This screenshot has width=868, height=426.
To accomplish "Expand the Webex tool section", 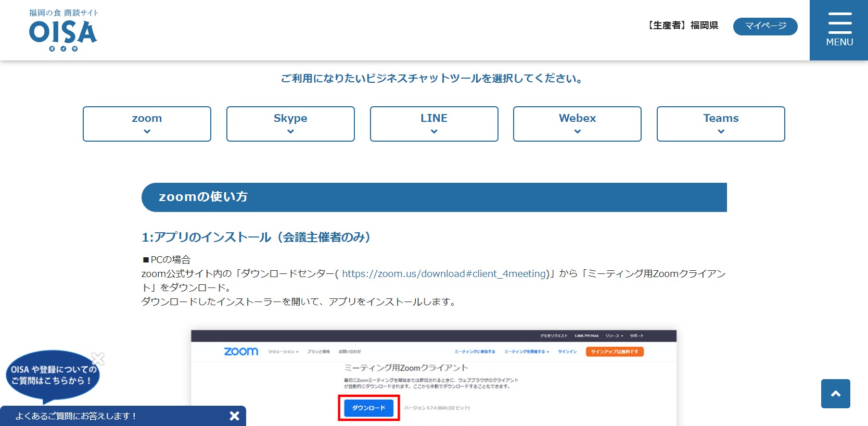I will (577, 124).
